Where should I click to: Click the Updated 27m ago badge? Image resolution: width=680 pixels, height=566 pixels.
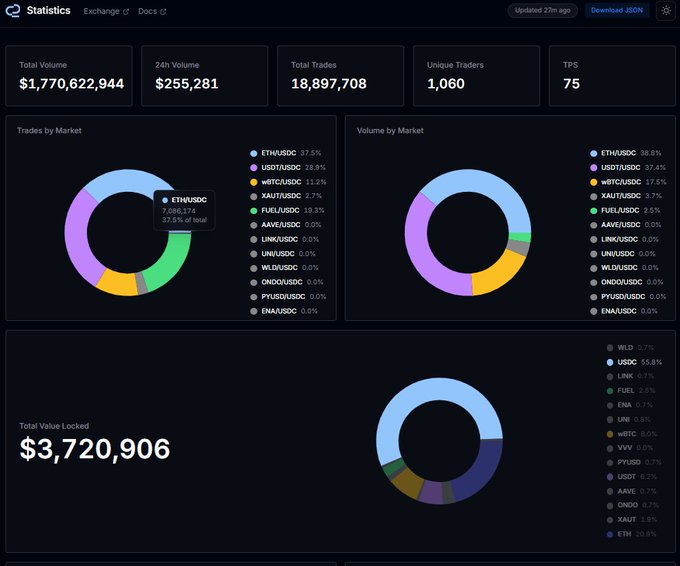click(x=543, y=10)
